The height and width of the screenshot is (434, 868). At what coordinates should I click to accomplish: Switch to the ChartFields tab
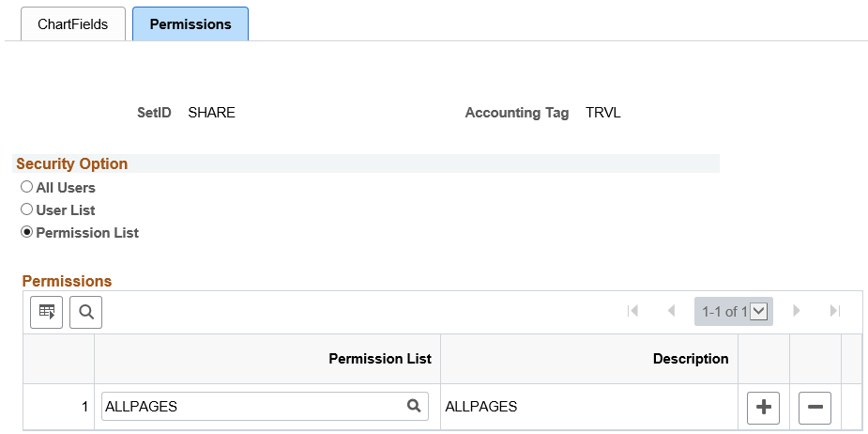tap(73, 24)
